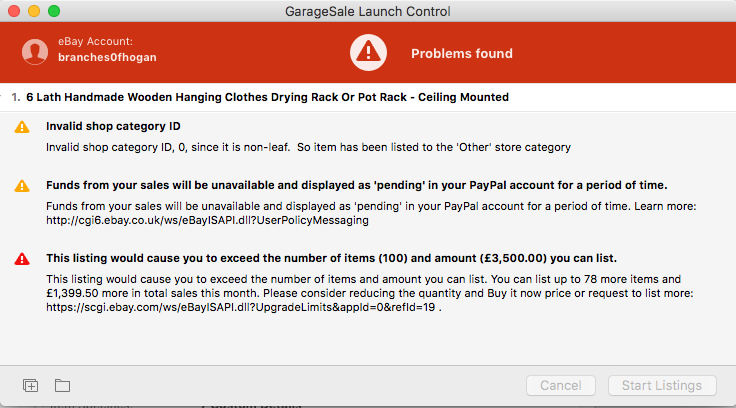Click the duplicate listings icon at bottom left
The height and width of the screenshot is (408, 736).
pos(31,385)
